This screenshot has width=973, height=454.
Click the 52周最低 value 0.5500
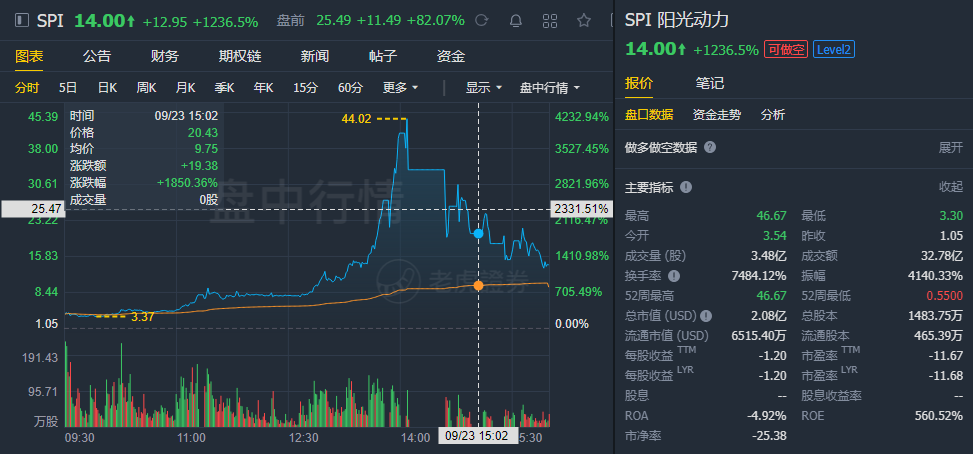[946, 296]
